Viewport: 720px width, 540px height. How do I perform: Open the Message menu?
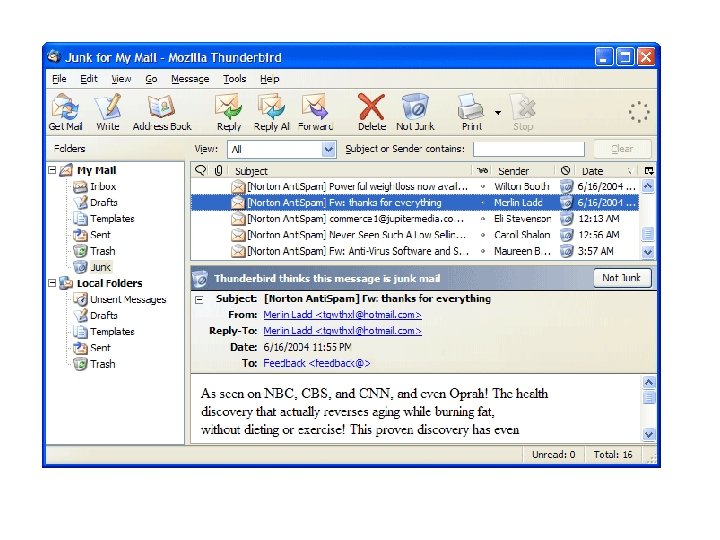(x=190, y=79)
